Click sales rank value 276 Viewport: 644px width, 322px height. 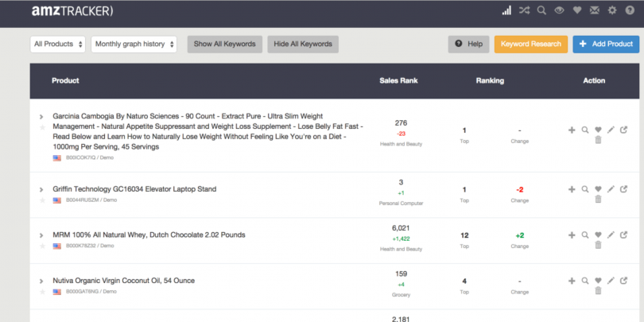coord(401,122)
